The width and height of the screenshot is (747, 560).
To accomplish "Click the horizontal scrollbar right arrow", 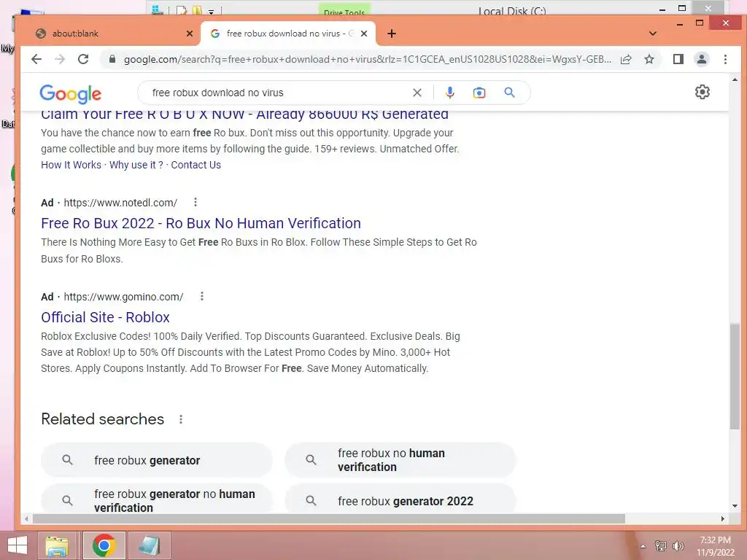I will point(723,518).
